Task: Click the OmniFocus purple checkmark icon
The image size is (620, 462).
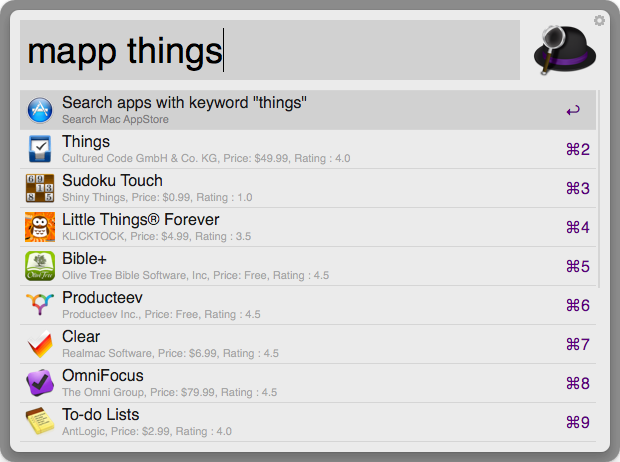Action: coord(40,383)
